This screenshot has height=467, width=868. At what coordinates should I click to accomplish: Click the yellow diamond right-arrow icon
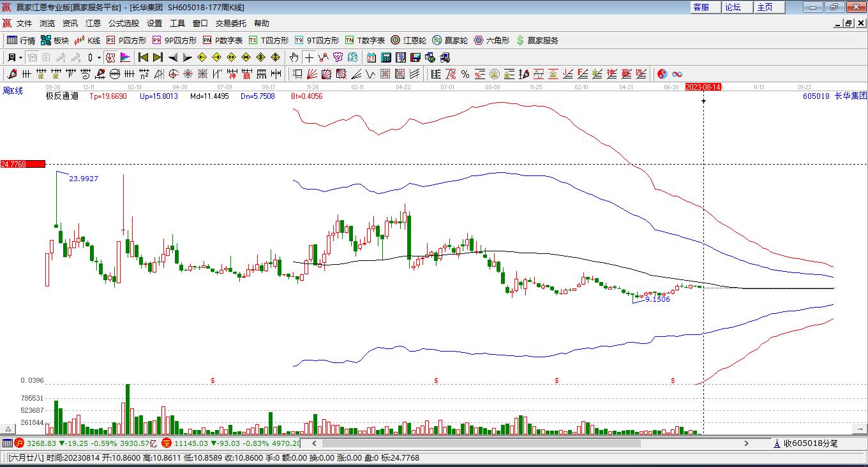pyautogui.click(x=216, y=57)
